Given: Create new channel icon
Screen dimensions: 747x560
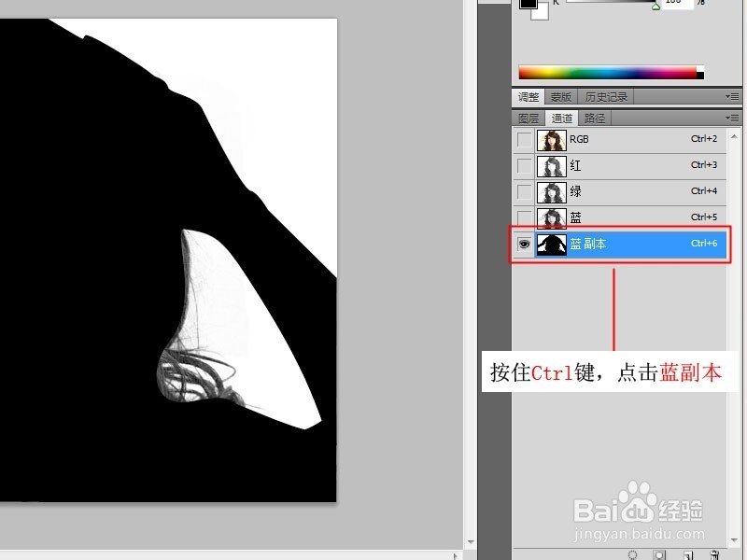Looking at the screenshot, I should point(688,555).
